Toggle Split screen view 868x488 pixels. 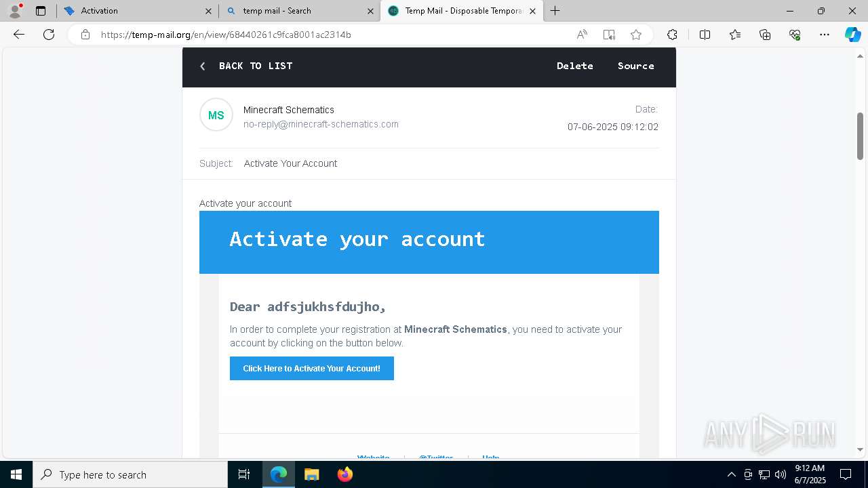tap(705, 35)
